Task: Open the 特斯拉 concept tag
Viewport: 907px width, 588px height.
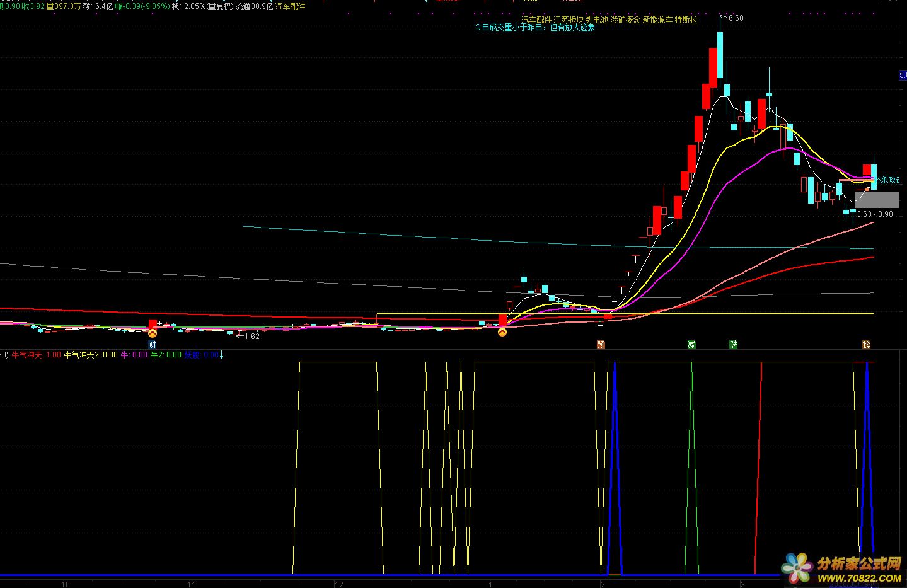Action: point(686,20)
